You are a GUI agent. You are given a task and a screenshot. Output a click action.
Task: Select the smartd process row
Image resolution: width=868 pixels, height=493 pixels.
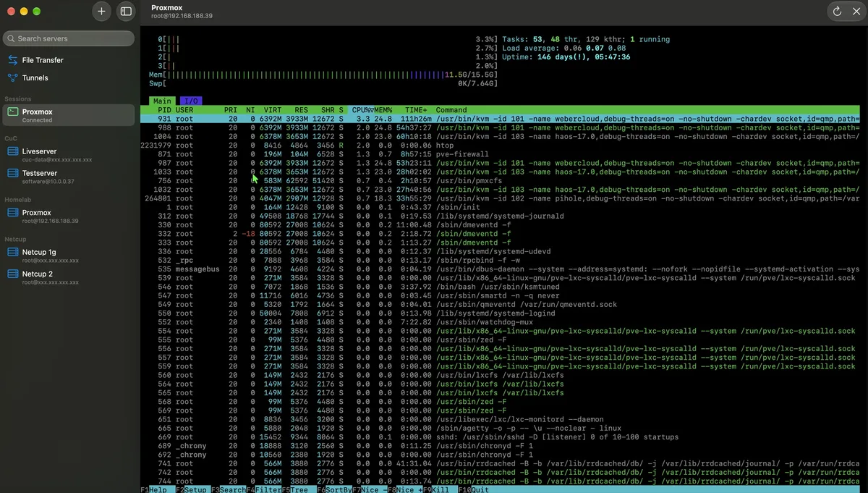pos(500,295)
